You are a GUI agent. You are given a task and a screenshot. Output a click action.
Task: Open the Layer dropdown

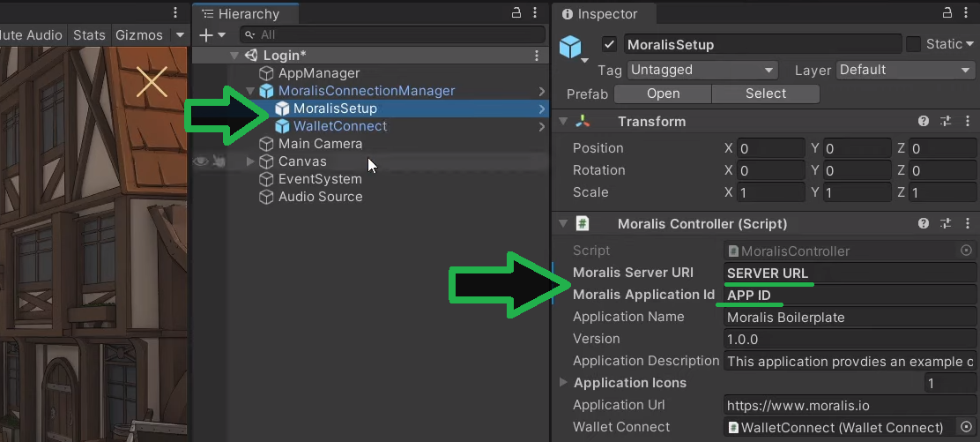[905, 70]
